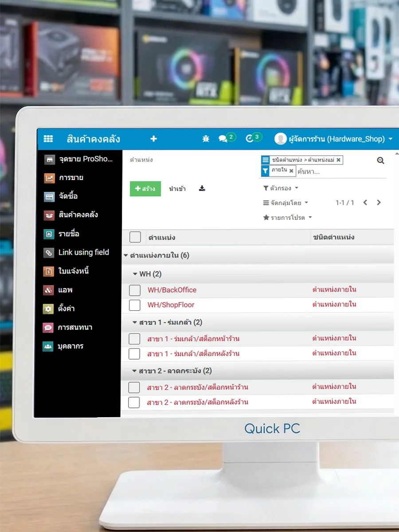Open activities clock icon with badge 3
This screenshot has width=399, height=532.
coord(249,139)
